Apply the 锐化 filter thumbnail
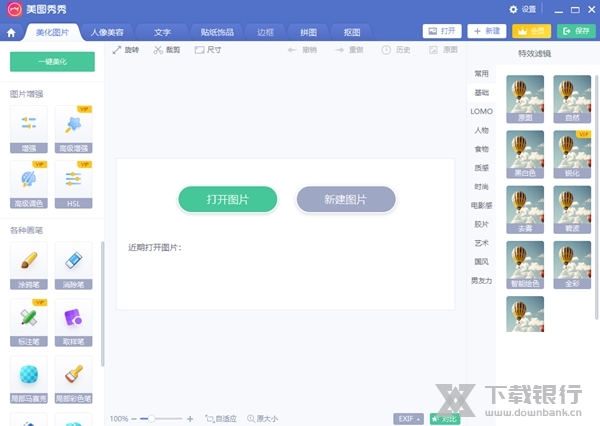The width and height of the screenshot is (600, 426). [x=572, y=154]
